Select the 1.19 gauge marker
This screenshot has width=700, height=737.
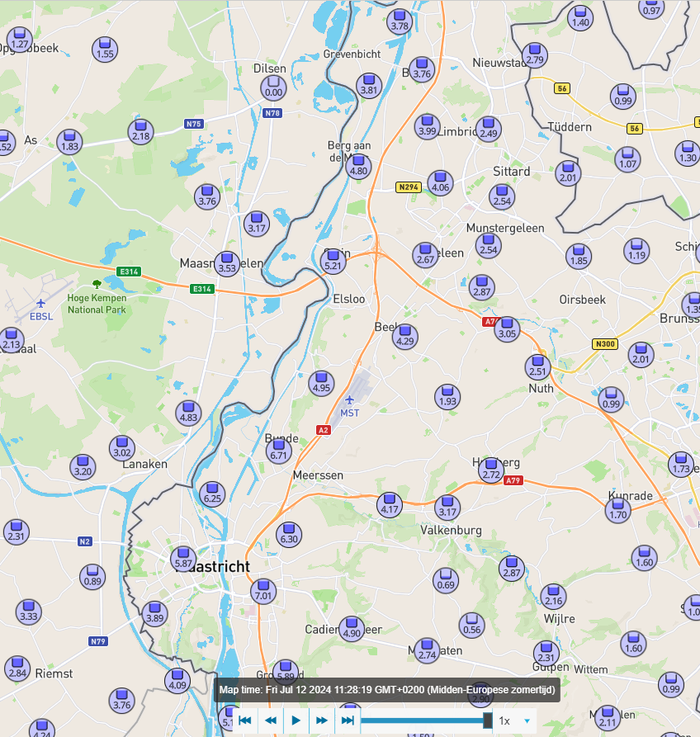coord(636,252)
